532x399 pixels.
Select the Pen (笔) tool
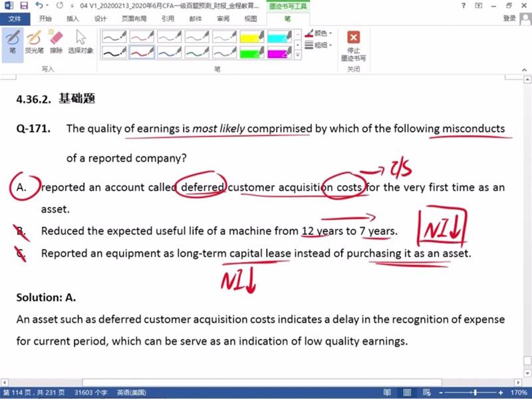13,41
